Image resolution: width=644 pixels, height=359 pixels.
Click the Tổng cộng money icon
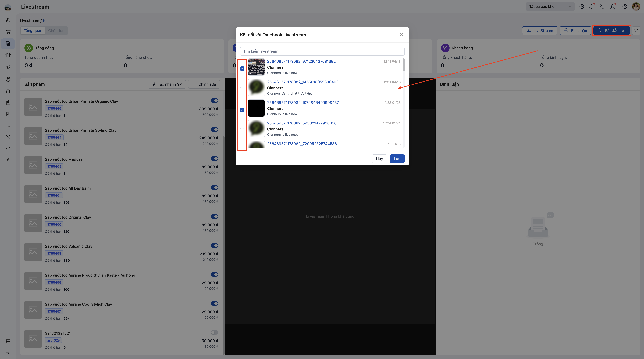(29, 48)
